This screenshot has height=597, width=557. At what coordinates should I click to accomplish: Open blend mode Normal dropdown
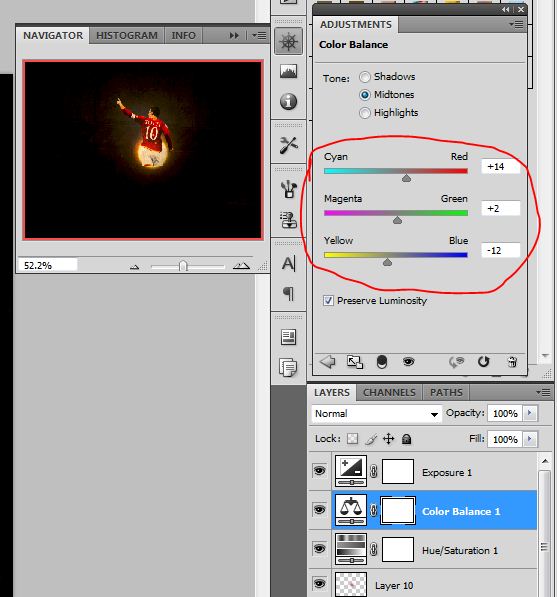(x=377, y=414)
